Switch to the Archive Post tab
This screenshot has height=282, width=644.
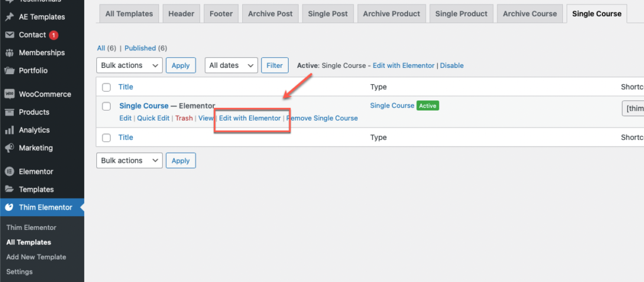[270, 14]
